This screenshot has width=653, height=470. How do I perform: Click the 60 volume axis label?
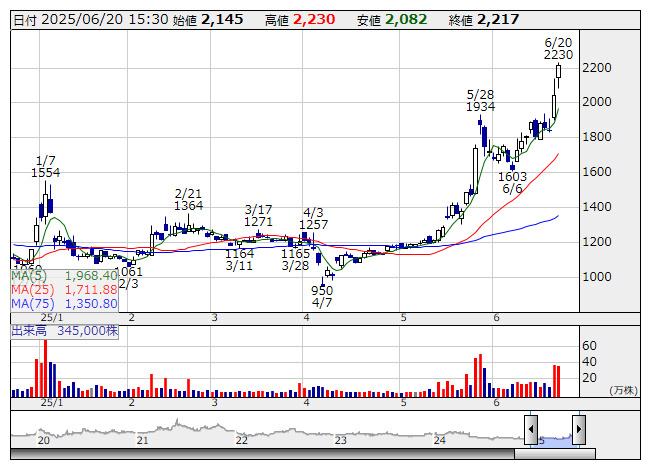589,346
